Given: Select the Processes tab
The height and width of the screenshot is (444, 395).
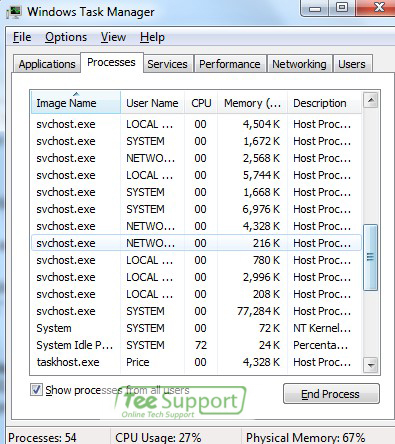Looking at the screenshot, I should 111,62.
